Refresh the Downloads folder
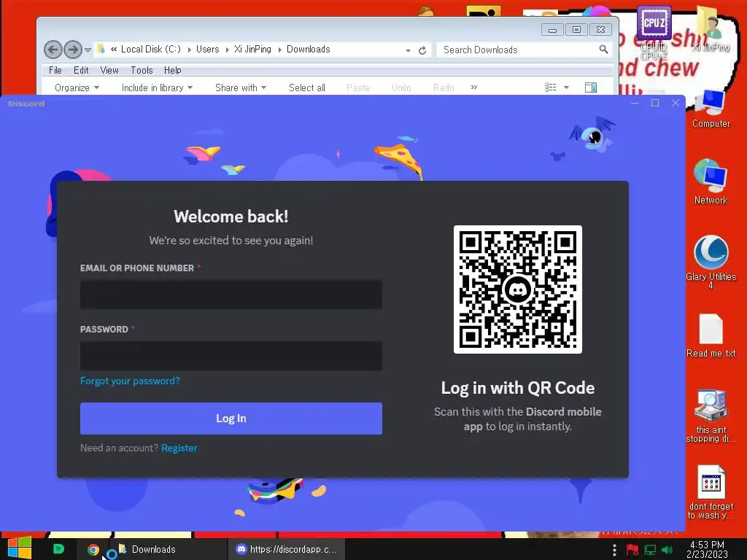The width and height of the screenshot is (747, 560). 422,50
